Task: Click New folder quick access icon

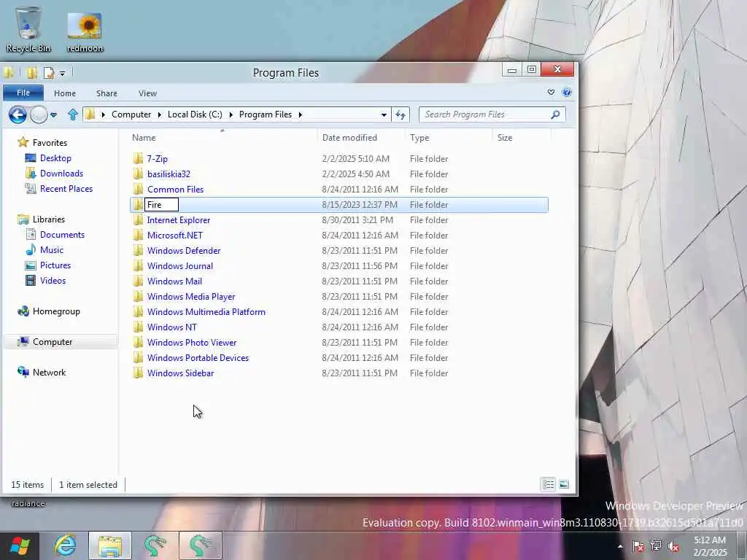Action: pos(32,73)
